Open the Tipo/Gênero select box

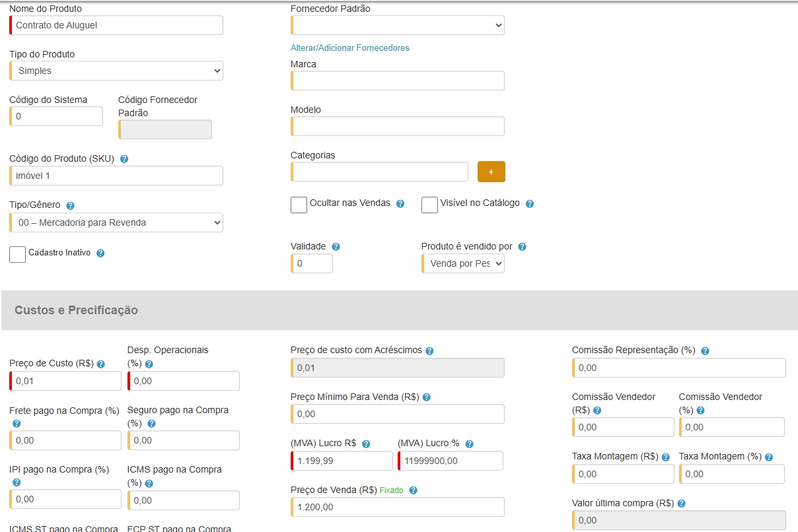(116, 222)
